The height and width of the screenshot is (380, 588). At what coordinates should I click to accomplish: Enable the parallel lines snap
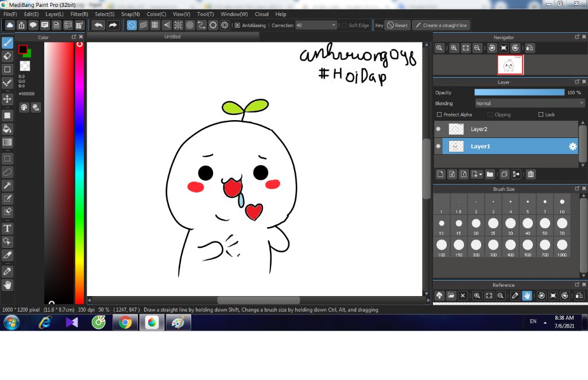(x=143, y=25)
